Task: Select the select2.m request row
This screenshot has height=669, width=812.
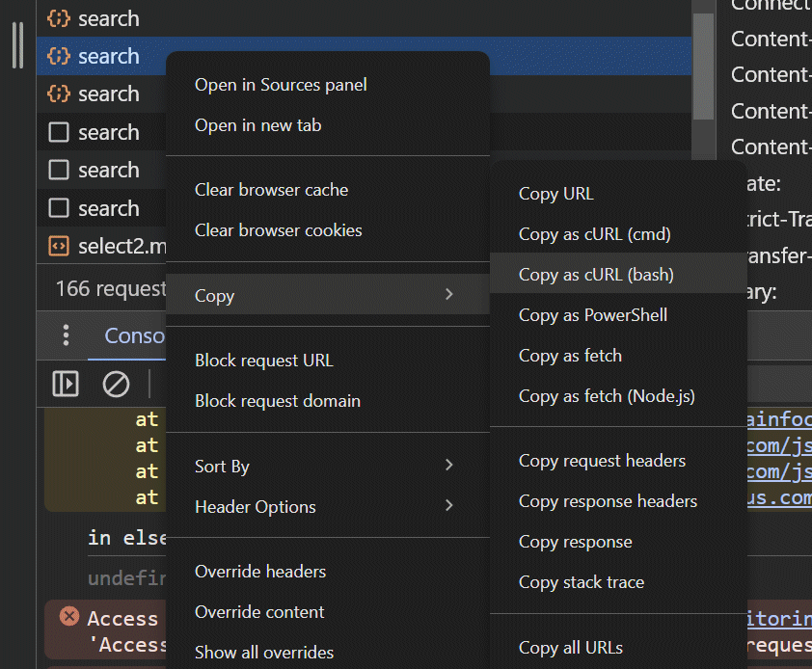Action: coord(106,246)
